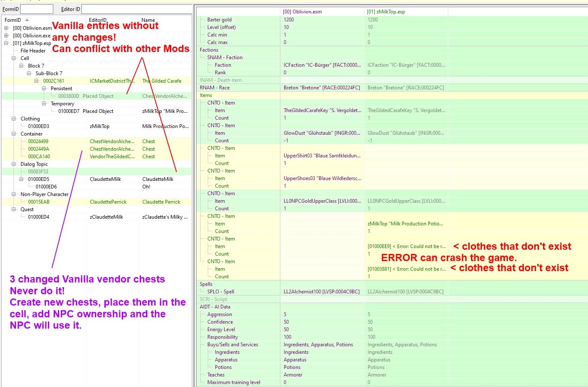Image resolution: width=588 pixels, height=387 pixels.
Task: Click the [01000EE9] error item cell
Action: click(x=406, y=246)
